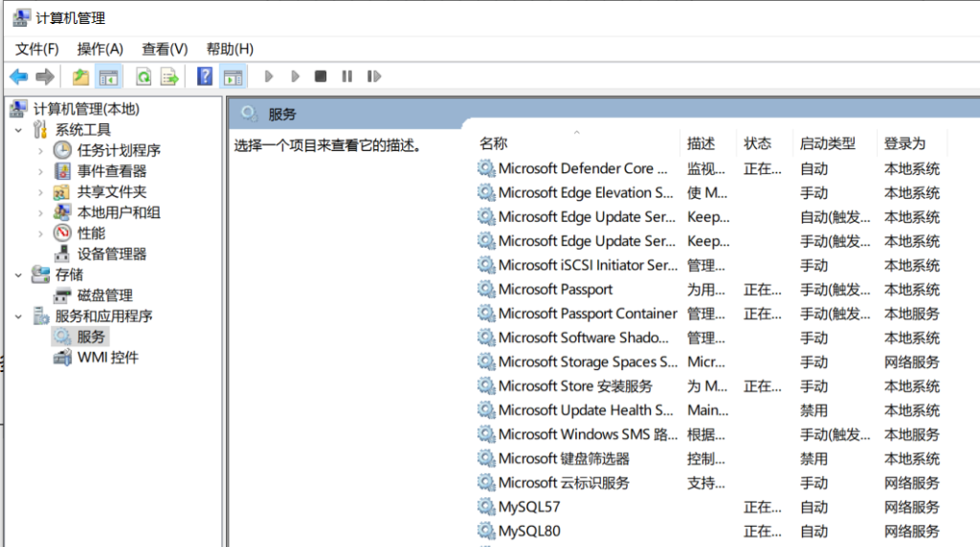
Task: Click the Shared Folders icon
Action: point(61,191)
